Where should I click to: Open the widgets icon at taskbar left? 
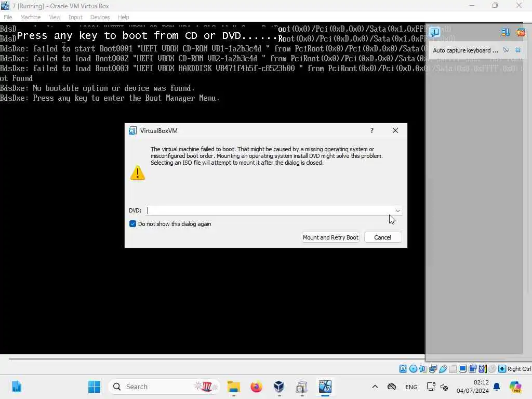pos(17,387)
